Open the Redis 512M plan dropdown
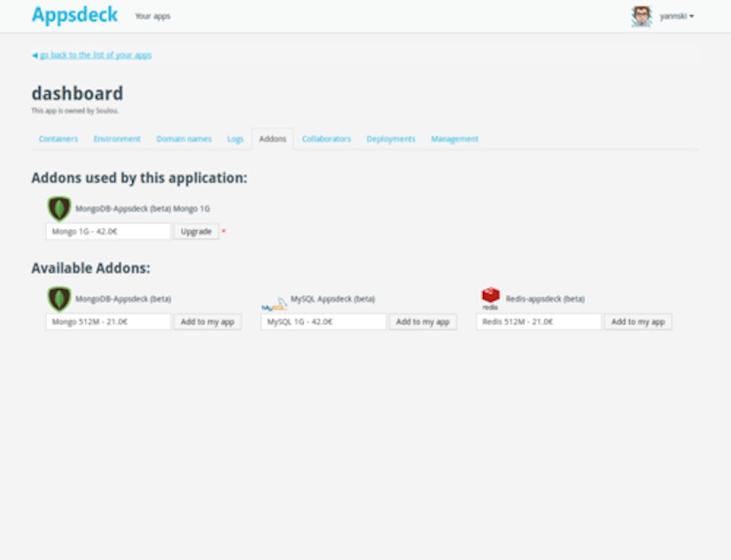The width and height of the screenshot is (731, 560). [539, 322]
